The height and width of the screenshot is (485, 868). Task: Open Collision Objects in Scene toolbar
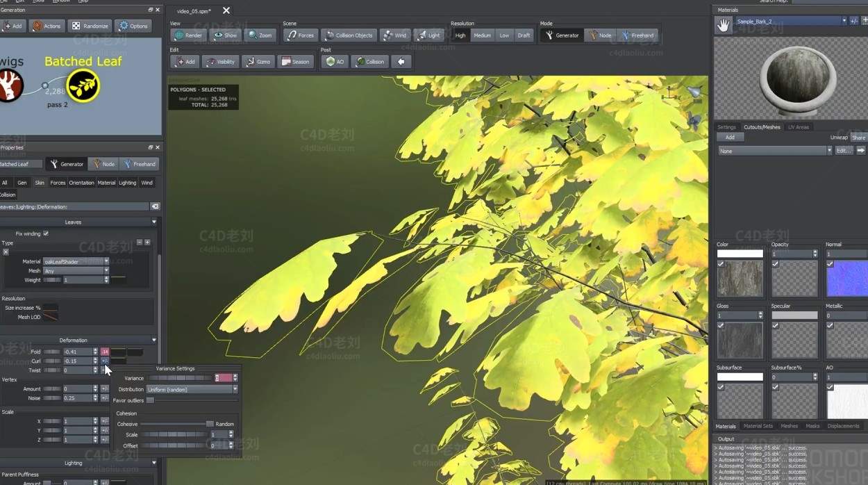coord(349,35)
